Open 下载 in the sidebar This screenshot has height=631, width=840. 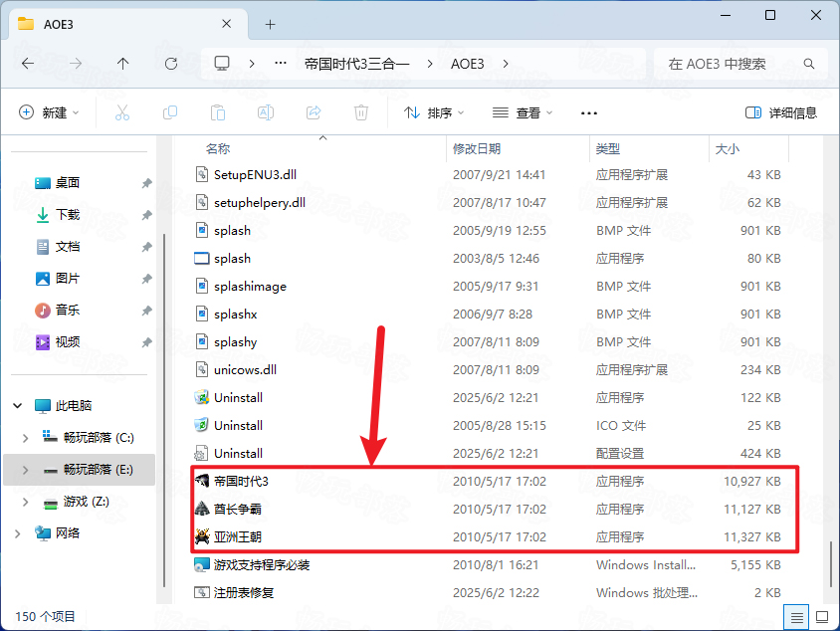[x=68, y=215]
